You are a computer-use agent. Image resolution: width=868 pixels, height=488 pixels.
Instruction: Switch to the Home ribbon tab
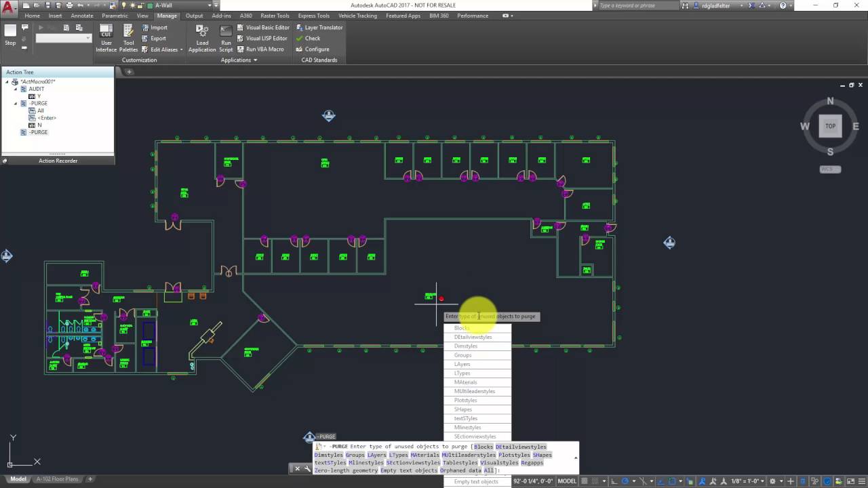(x=32, y=16)
